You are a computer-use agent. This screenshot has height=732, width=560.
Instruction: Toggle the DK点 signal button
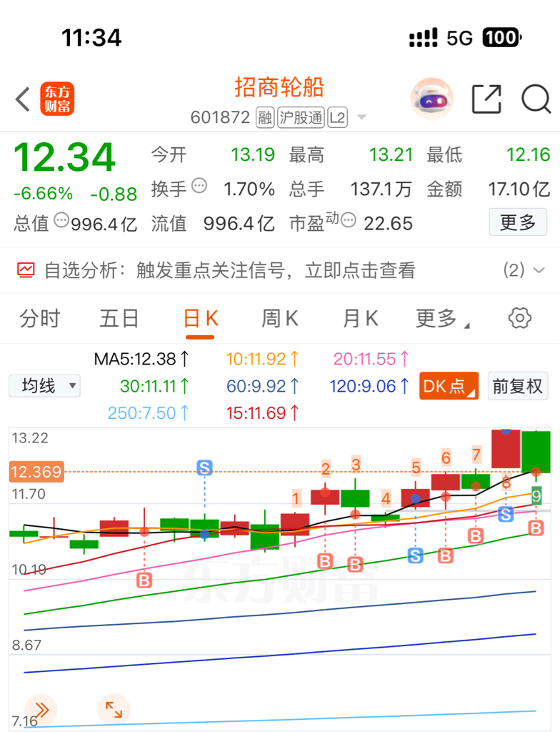pyautogui.click(x=449, y=386)
